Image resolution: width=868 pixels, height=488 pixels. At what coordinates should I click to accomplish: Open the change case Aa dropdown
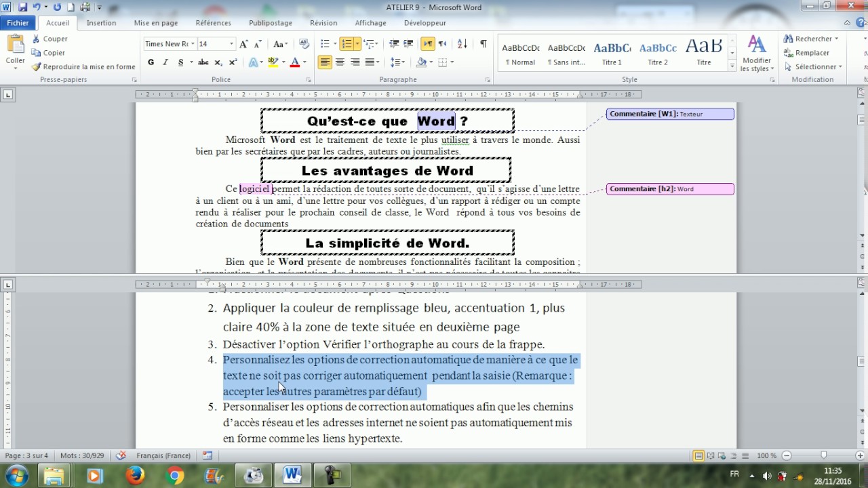coord(280,44)
